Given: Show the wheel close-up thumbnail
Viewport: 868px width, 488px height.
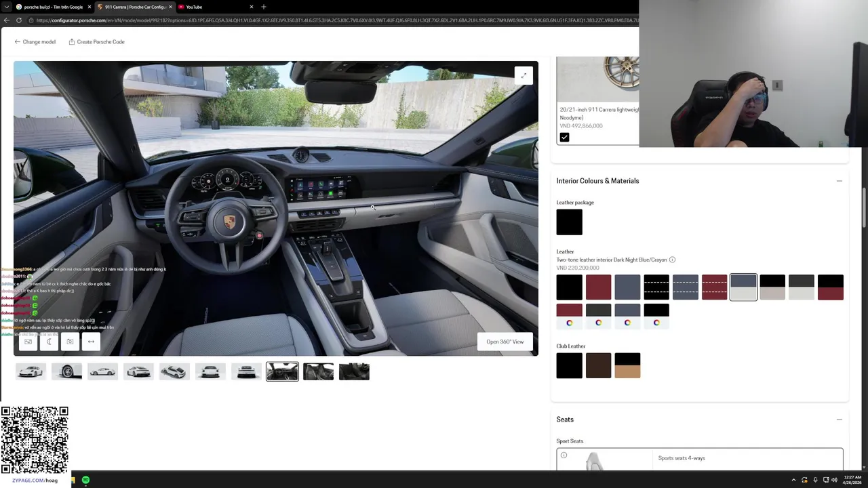Looking at the screenshot, I should [x=66, y=371].
